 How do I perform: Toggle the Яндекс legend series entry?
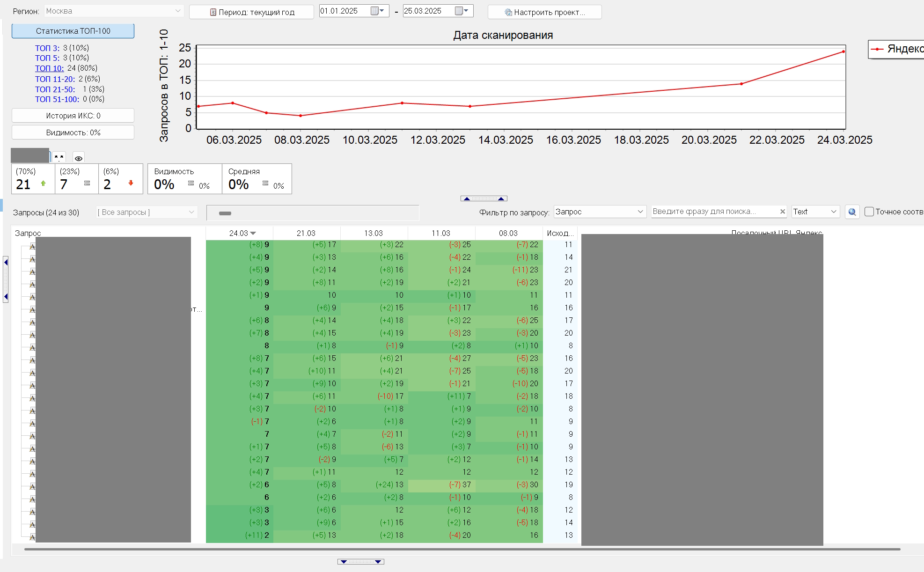896,49
